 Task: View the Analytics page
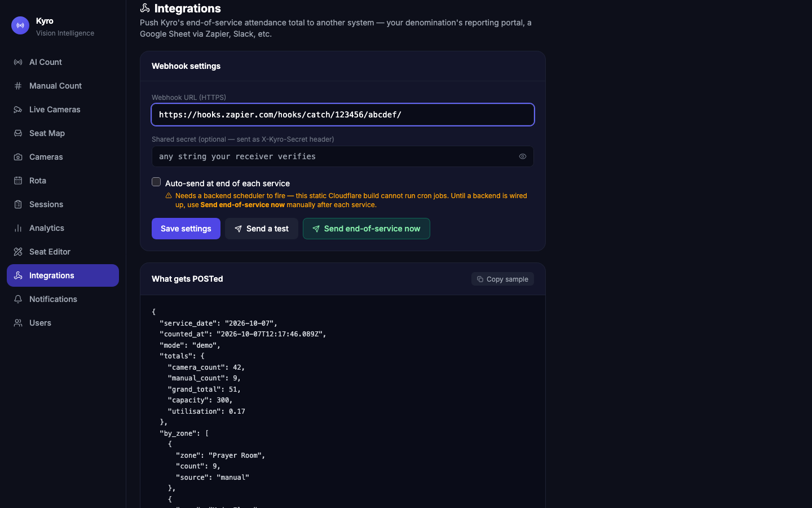tap(63, 228)
